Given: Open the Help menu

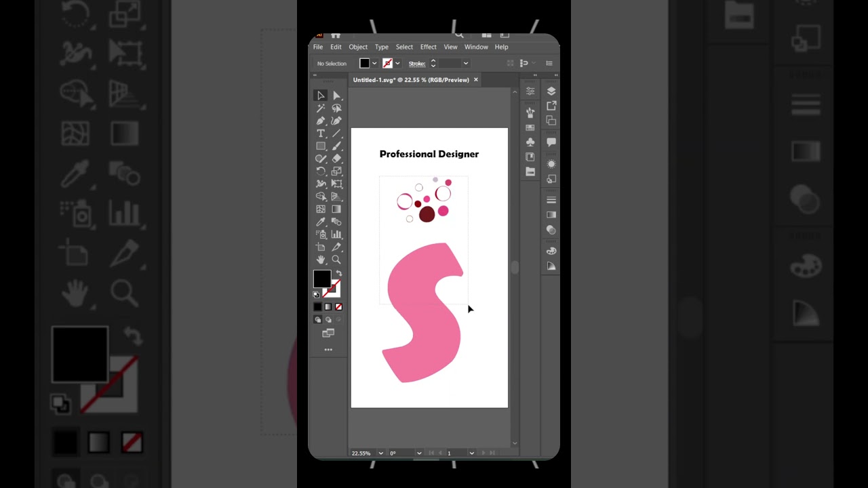Looking at the screenshot, I should 502,47.
